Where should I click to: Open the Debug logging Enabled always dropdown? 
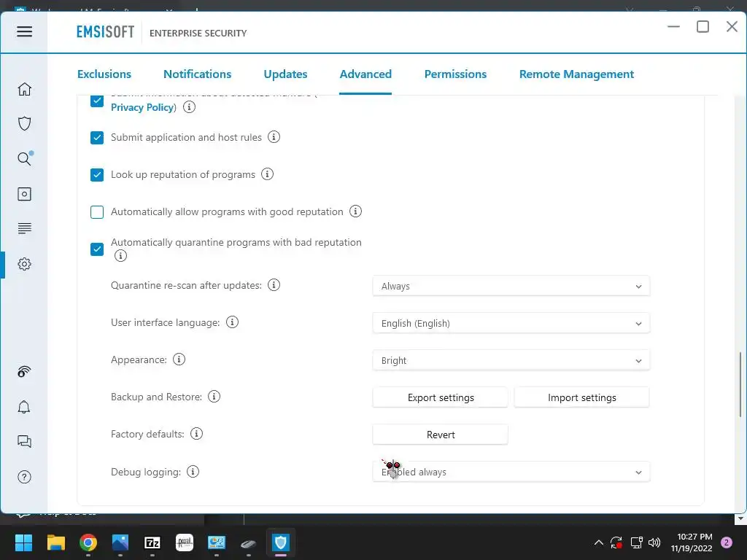pyautogui.click(x=511, y=472)
